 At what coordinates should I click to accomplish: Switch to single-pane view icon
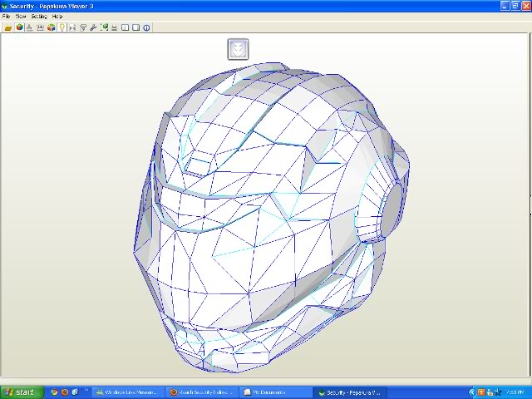pos(135,27)
